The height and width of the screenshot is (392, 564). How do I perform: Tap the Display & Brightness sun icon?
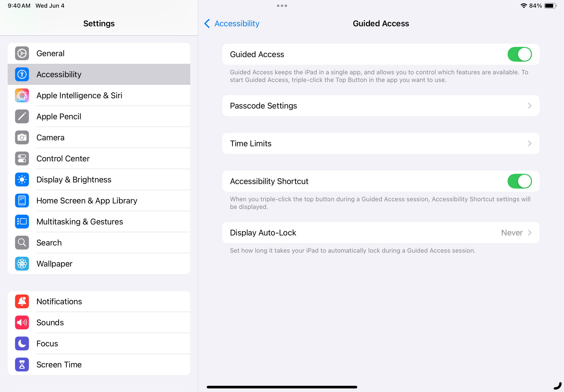pyautogui.click(x=22, y=180)
